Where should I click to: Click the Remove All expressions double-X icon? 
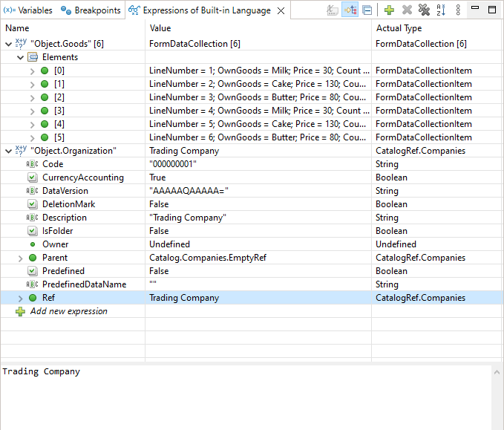coord(424,10)
